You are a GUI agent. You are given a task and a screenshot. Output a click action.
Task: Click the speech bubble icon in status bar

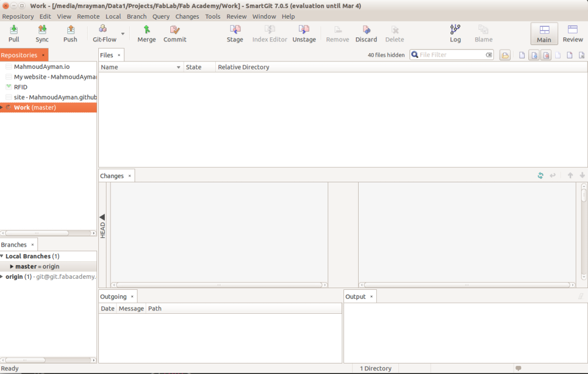pyautogui.click(x=518, y=368)
